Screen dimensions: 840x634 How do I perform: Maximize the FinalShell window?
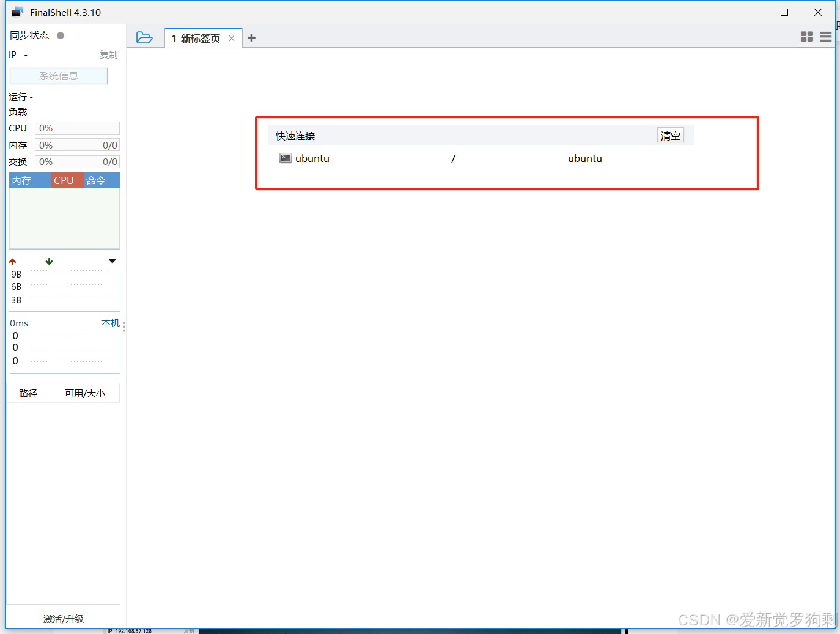coord(784,12)
